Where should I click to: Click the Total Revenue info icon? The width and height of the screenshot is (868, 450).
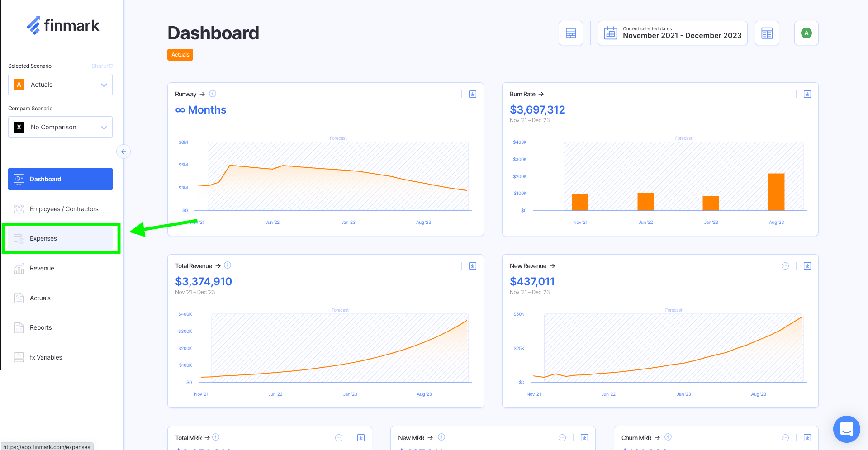(228, 265)
